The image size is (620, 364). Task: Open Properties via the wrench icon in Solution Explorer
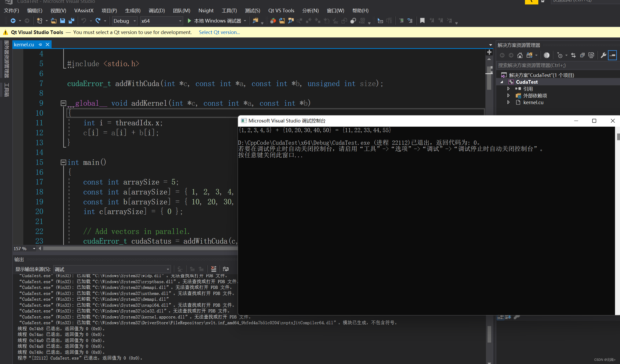coord(604,55)
